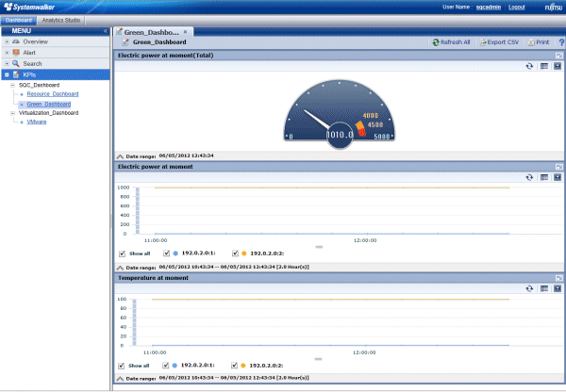
Task: Collapse Date range in Electric power at moment
Action: [120, 268]
